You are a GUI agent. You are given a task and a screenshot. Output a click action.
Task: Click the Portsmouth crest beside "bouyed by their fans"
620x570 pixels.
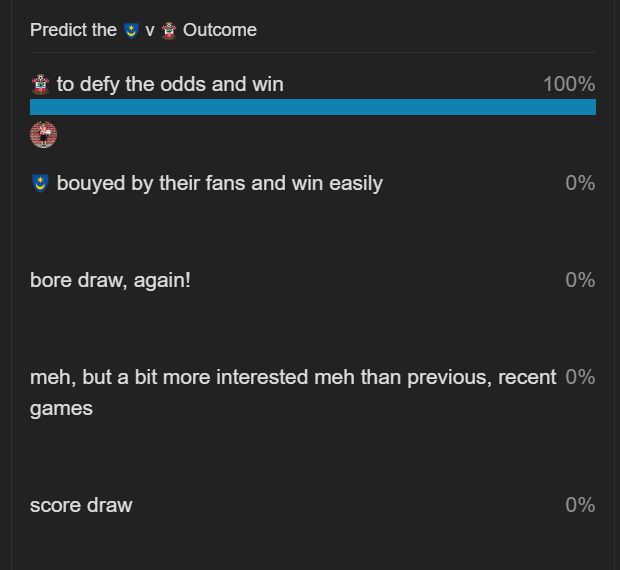[40, 183]
